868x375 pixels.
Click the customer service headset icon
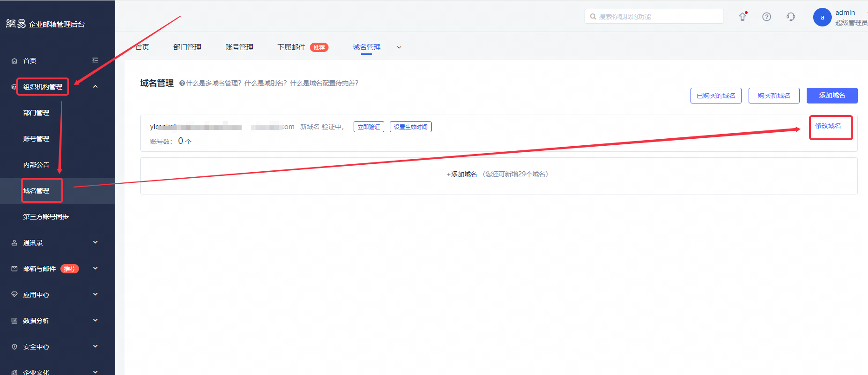coord(791,17)
